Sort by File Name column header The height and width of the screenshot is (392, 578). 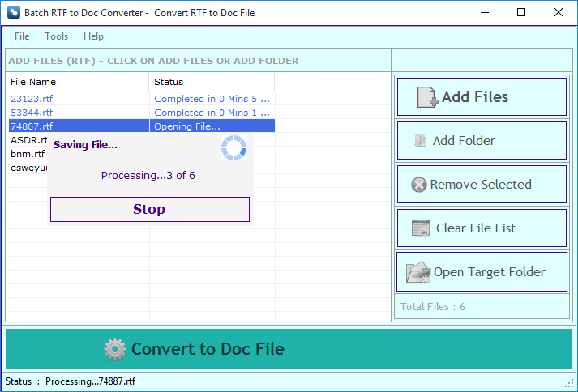point(77,82)
